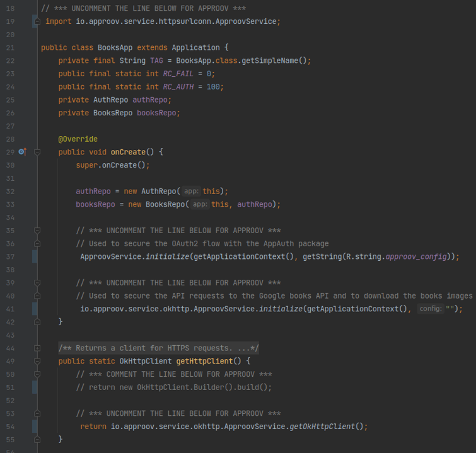Viewport: 476px width, 453px height.
Task: Click the 'app:' parameter hint in the BooksRepo call
Action: tap(200, 204)
